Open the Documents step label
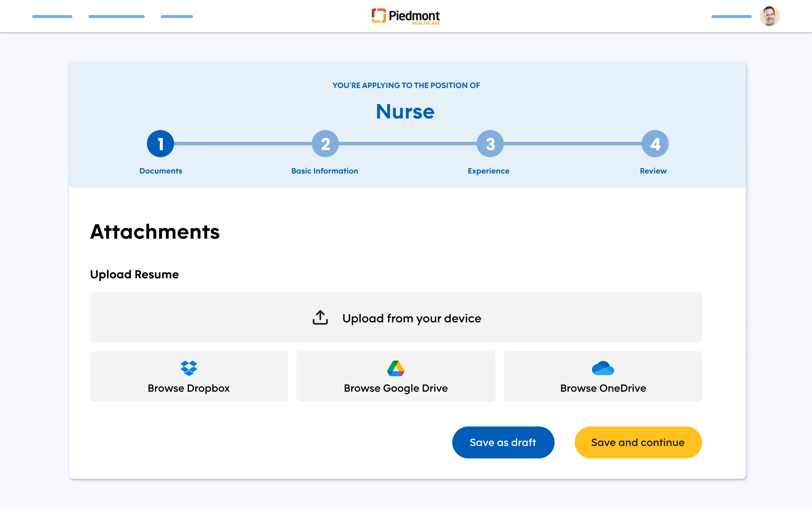 [x=161, y=171]
